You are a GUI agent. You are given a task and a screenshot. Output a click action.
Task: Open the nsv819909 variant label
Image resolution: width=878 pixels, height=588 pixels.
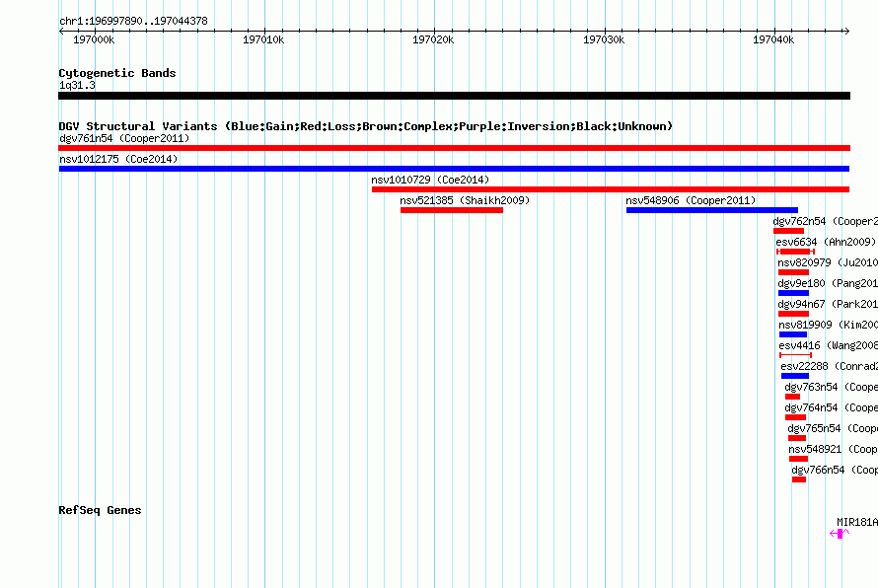click(x=828, y=325)
